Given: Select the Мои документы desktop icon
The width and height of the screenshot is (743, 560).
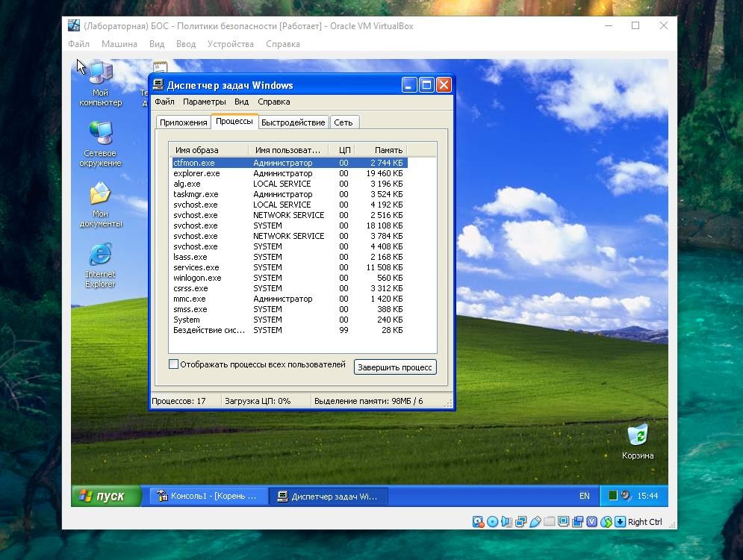Looking at the screenshot, I should 101,205.
